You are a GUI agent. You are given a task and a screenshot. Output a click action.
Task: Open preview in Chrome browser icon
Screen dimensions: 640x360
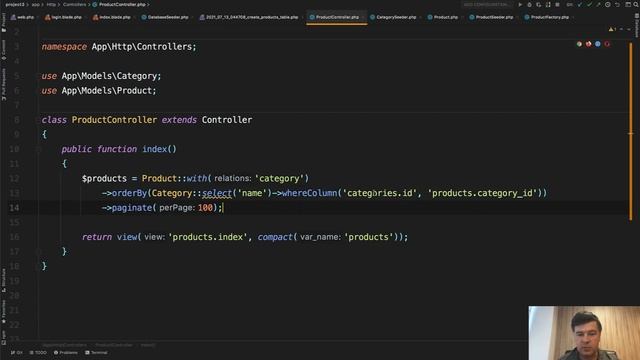(579, 44)
